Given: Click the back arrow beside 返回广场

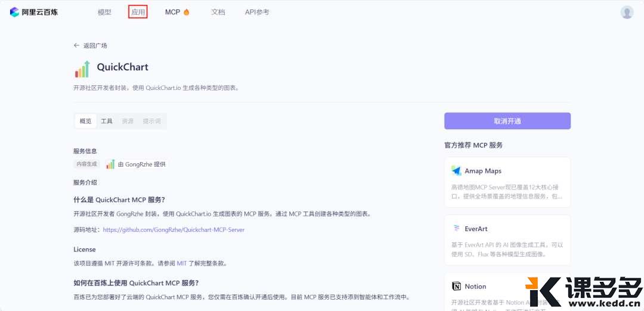Looking at the screenshot, I should [76, 45].
